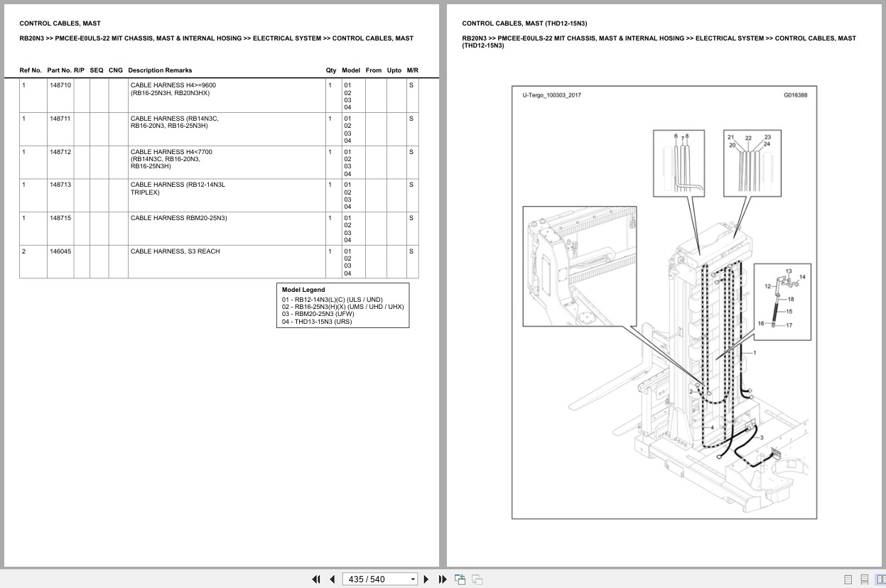This screenshot has height=588, width=886.
Task: Click CABLE HARNESS, S3 REACH description
Action: (x=175, y=251)
